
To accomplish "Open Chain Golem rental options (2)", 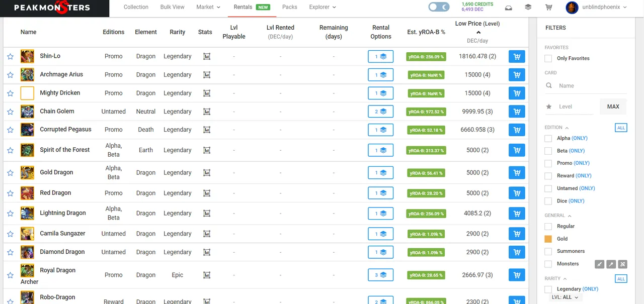I will point(380,112).
